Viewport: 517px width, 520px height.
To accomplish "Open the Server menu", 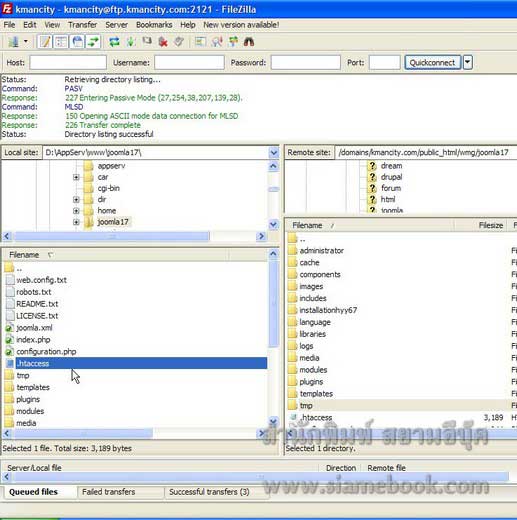I will 117,25.
